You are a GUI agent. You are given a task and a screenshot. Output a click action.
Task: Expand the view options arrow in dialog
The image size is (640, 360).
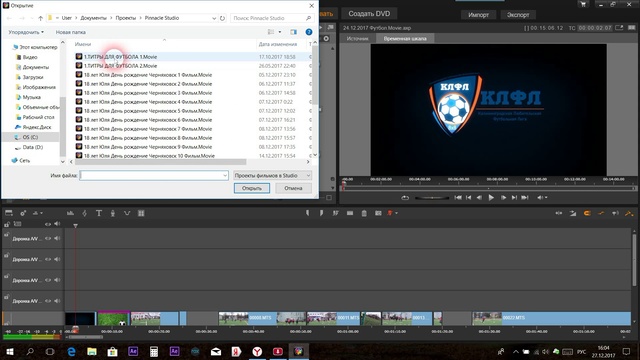tap(280, 32)
